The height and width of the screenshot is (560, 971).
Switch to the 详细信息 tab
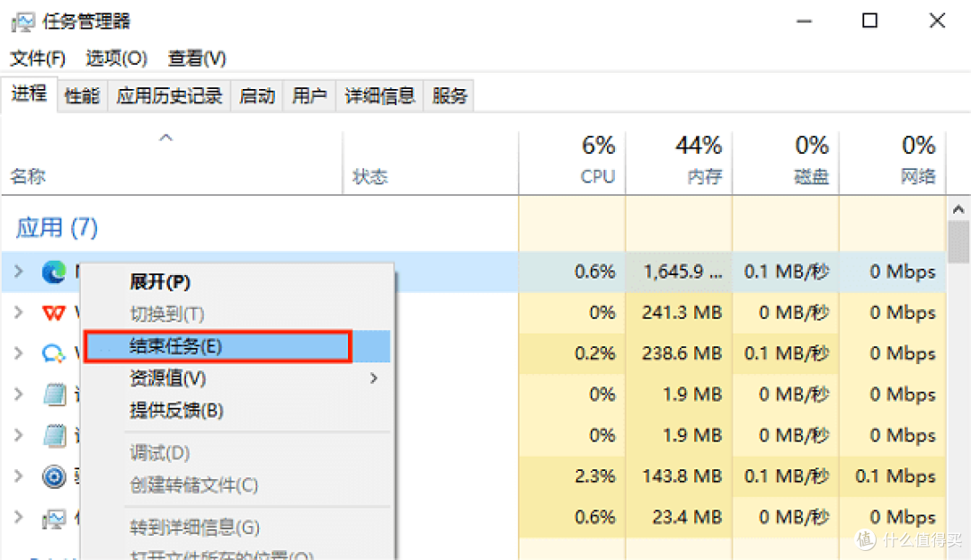point(379,96)
